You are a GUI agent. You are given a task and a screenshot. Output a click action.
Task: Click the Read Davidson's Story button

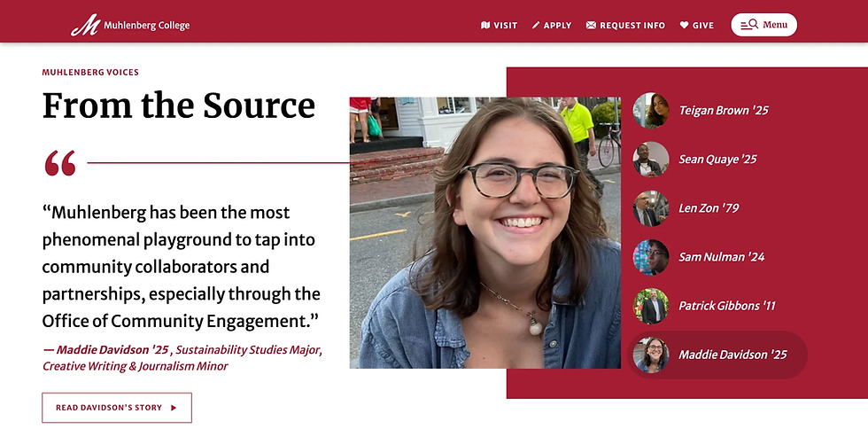[117, 408]
